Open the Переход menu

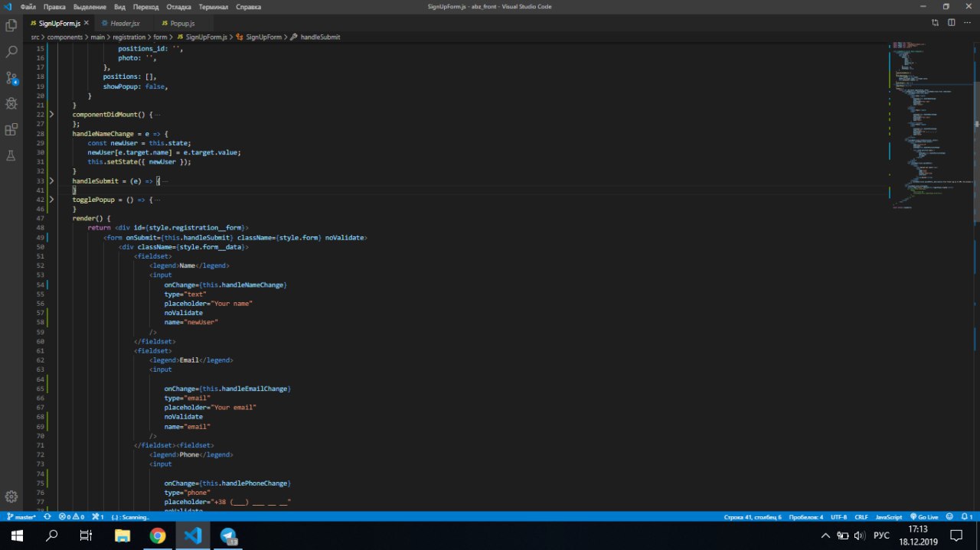click(145, 6)
